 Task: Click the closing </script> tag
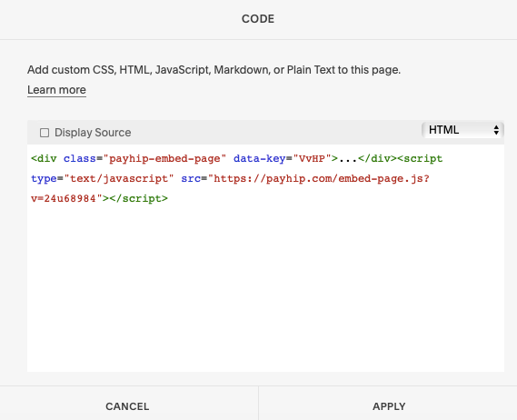coord(139,198)
